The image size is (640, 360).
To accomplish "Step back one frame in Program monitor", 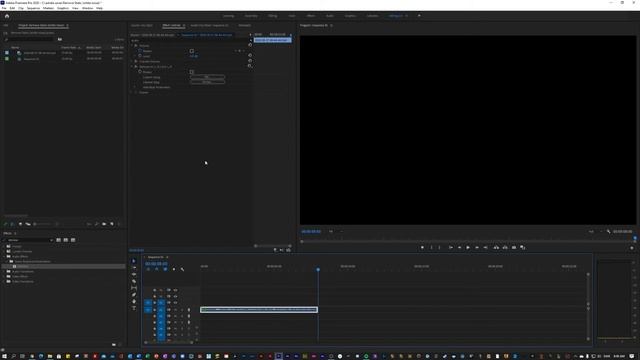I will [x=459, y=247].
